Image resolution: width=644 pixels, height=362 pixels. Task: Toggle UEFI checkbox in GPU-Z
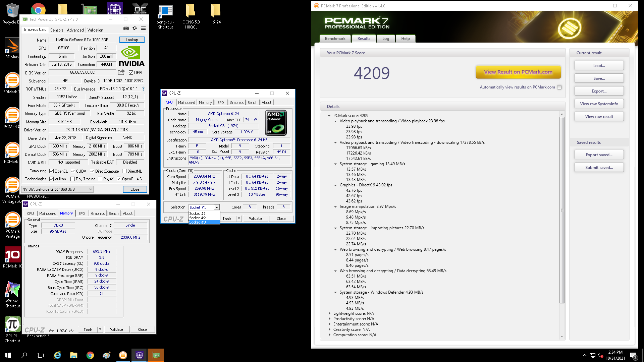131,73
